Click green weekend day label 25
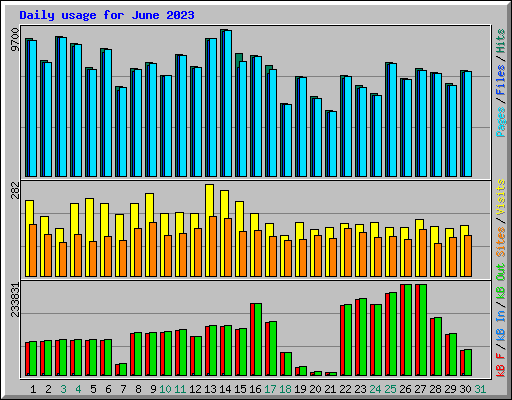The width and height of the screenshot is (512, 400). tap(390, 389)
